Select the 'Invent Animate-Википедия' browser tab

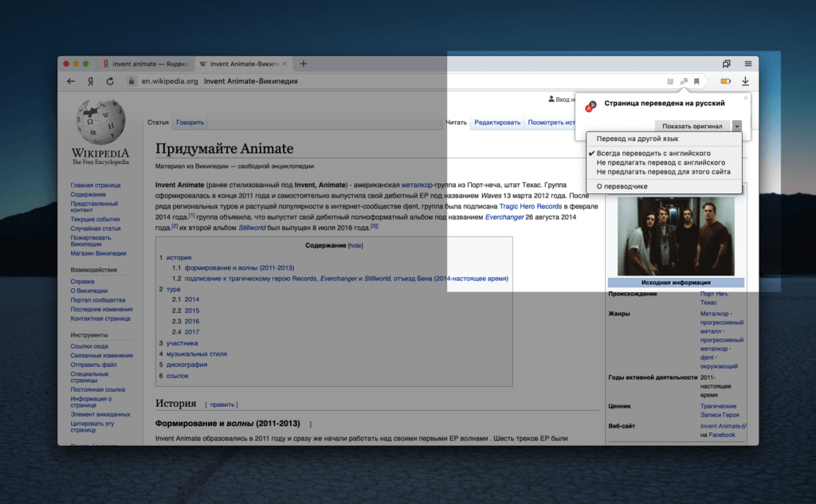[x=244, y=64]
